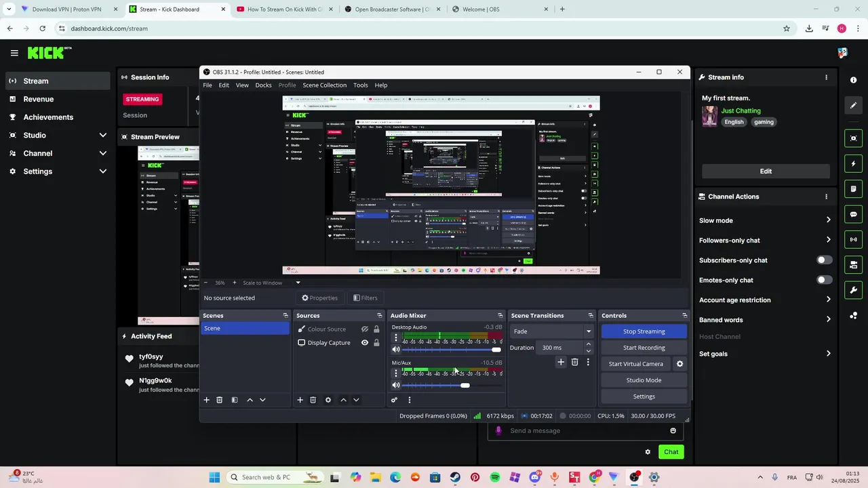868x488 pixels.
Task: Hide Display Capture with its eye icon
Action: pyautogui.click(x=365, y=343)
